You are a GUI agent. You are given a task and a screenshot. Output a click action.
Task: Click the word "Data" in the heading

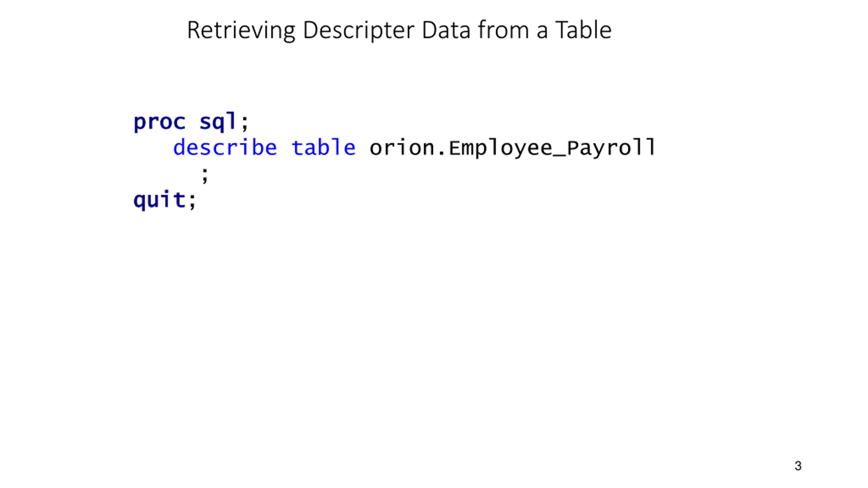click(x=446, y=30)
